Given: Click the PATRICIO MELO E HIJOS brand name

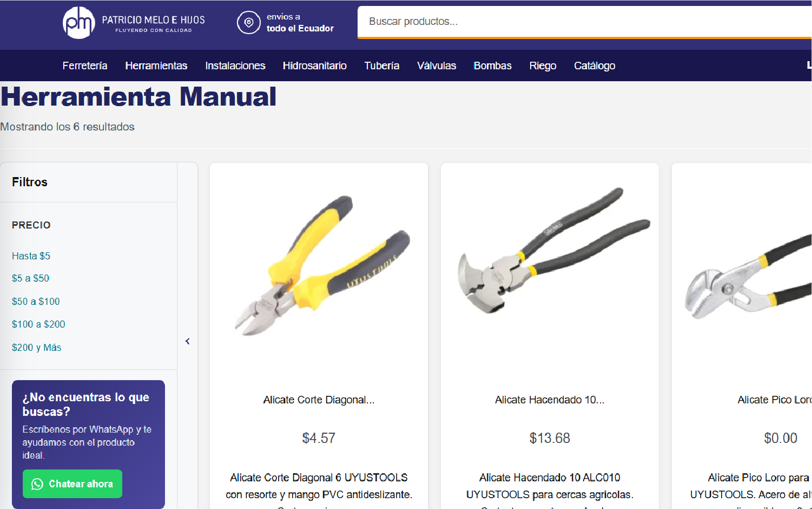Looking at the screenshot, I should tap(154, 20).
